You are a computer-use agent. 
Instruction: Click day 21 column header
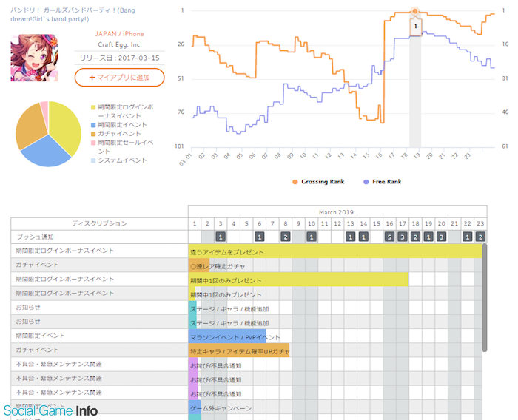[454, 223]
